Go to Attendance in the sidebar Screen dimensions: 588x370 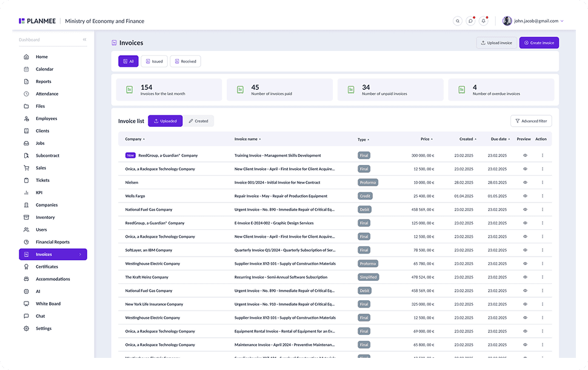(47, 94)
